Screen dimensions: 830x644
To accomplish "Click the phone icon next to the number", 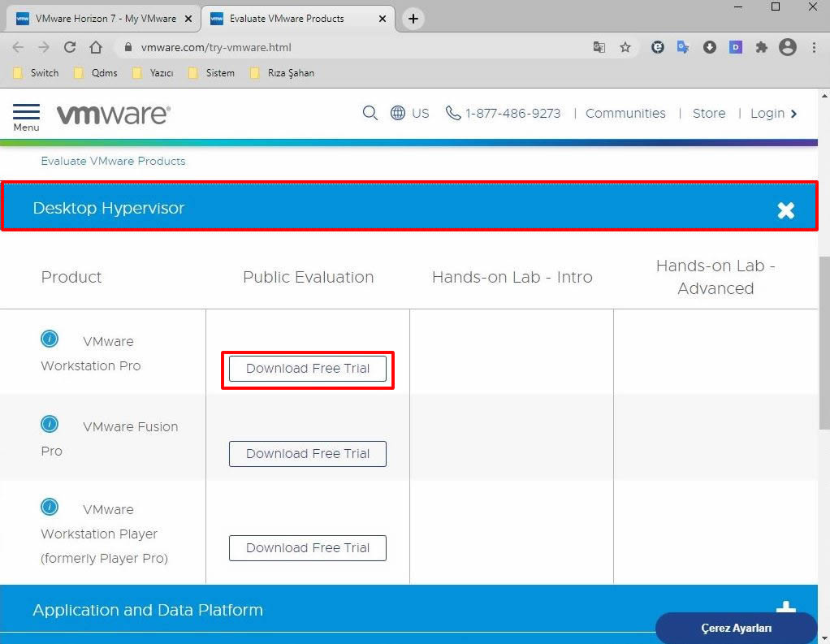I will 452,113.
